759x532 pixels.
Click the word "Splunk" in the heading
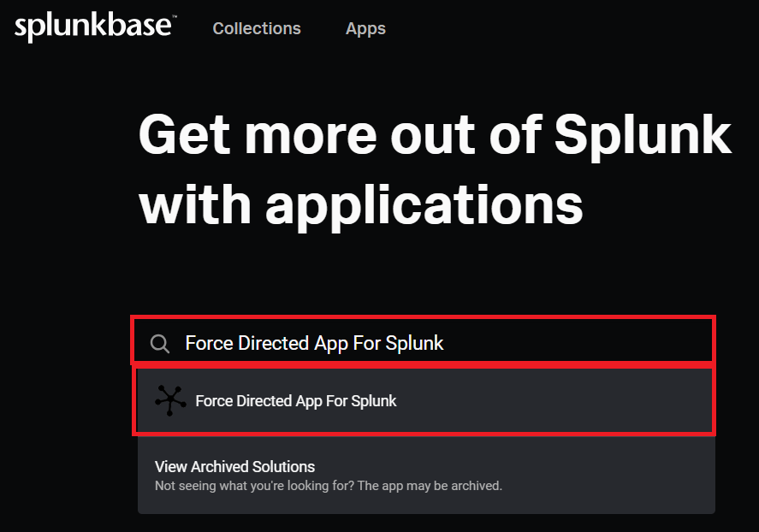point(643,135)
